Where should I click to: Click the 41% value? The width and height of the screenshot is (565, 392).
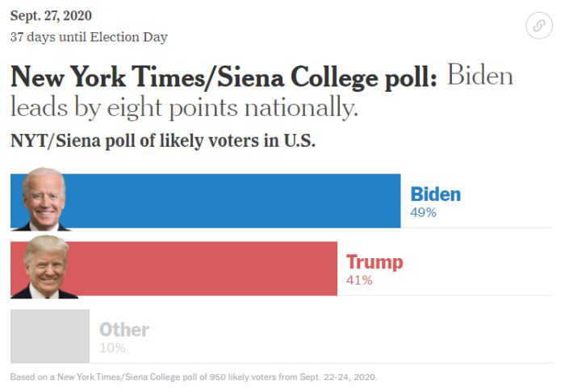coord(359,281)
